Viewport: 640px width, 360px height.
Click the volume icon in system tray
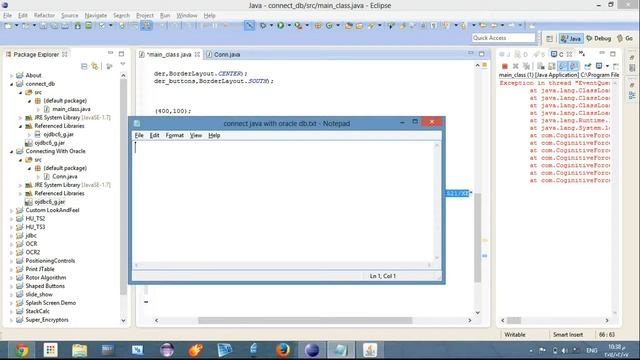point(564,351)
